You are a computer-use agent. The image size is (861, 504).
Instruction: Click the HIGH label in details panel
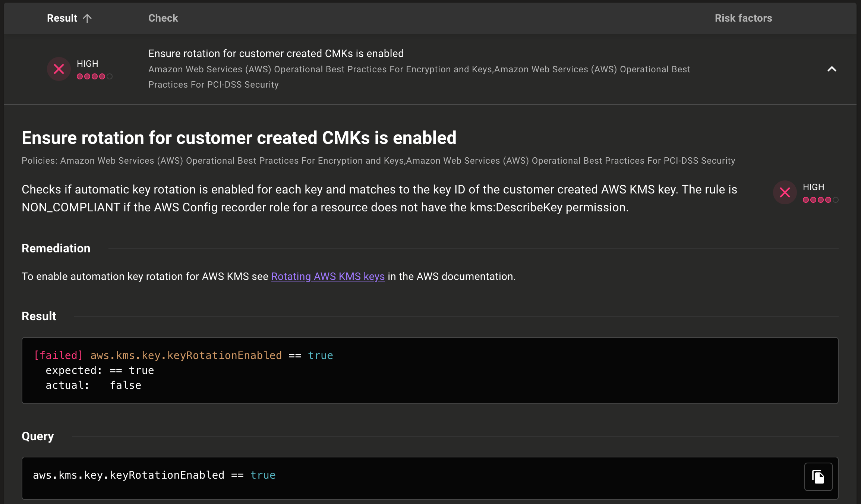813,187
